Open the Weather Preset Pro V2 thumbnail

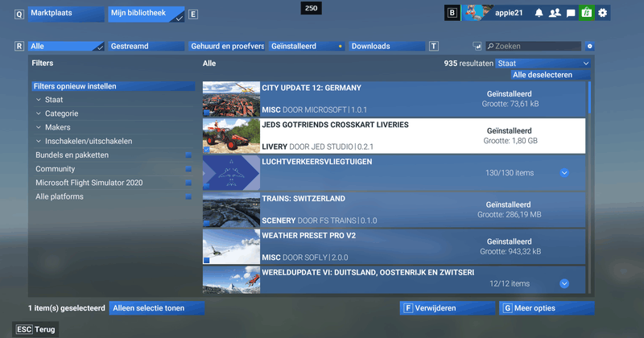click(x=231, y=247)
